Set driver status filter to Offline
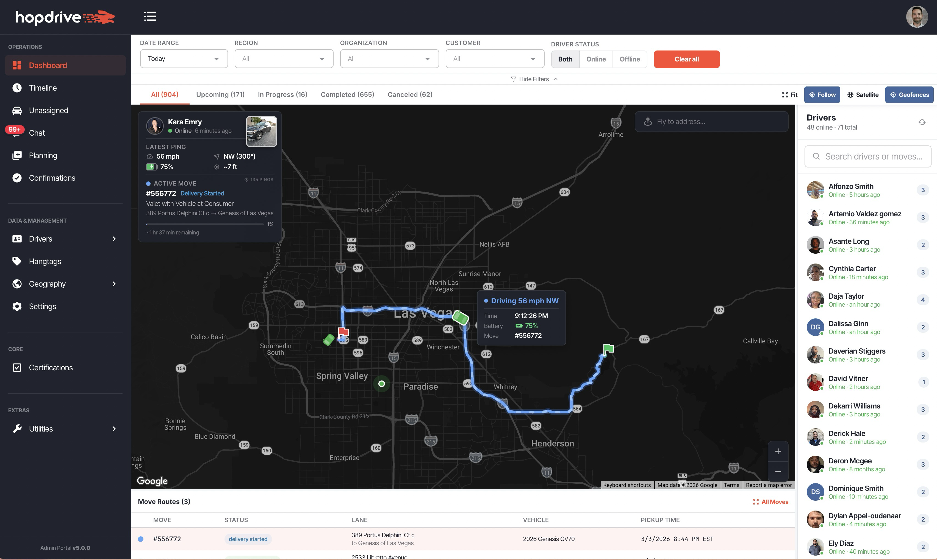937x560 pixels. pos(629,59)
